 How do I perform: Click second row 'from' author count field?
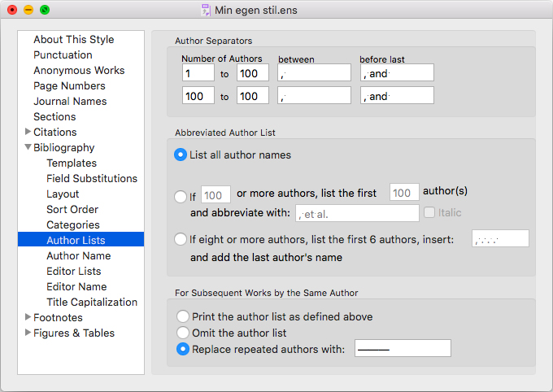[x=198, y=95]
